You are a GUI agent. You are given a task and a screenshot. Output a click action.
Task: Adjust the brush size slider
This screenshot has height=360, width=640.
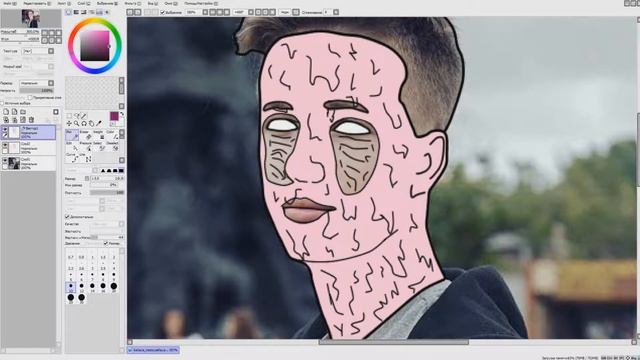tap(107, 179)
